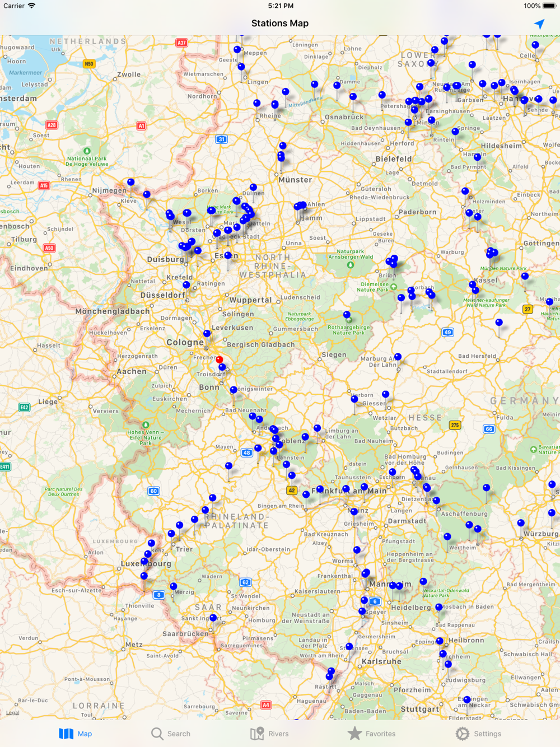Tap the current location arrow icon
This screenshot has height=747, width=560.
[539, 24]
